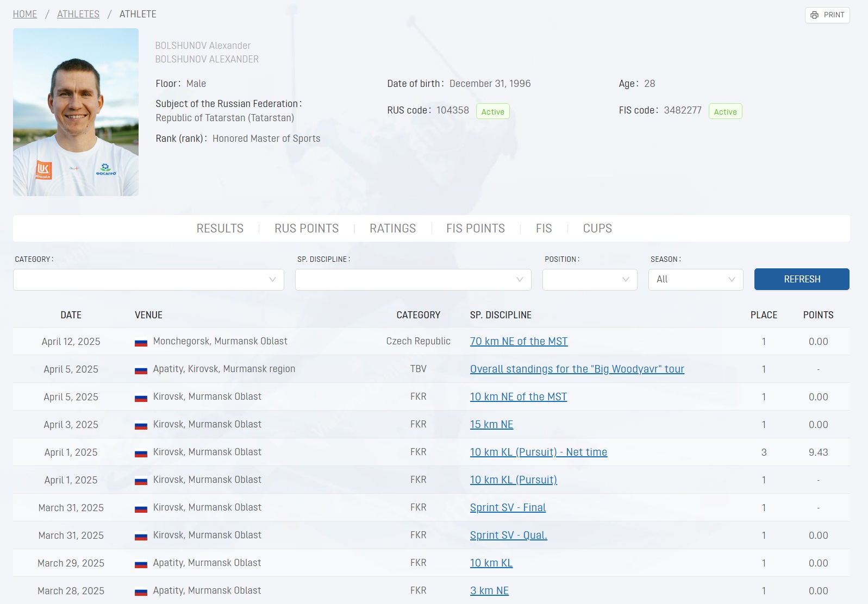868x604 pixels.
Task: Open the 15 km NE result link
Action: [492, 425]
